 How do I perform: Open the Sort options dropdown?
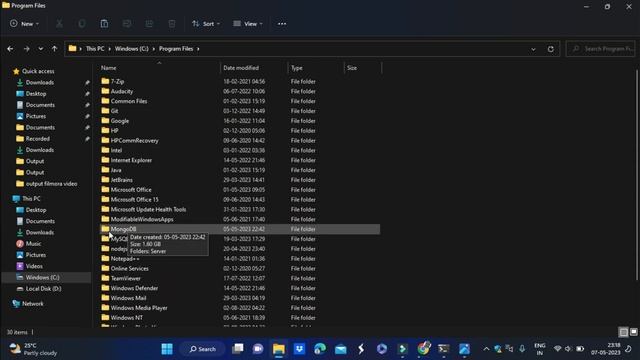(206, 24)
